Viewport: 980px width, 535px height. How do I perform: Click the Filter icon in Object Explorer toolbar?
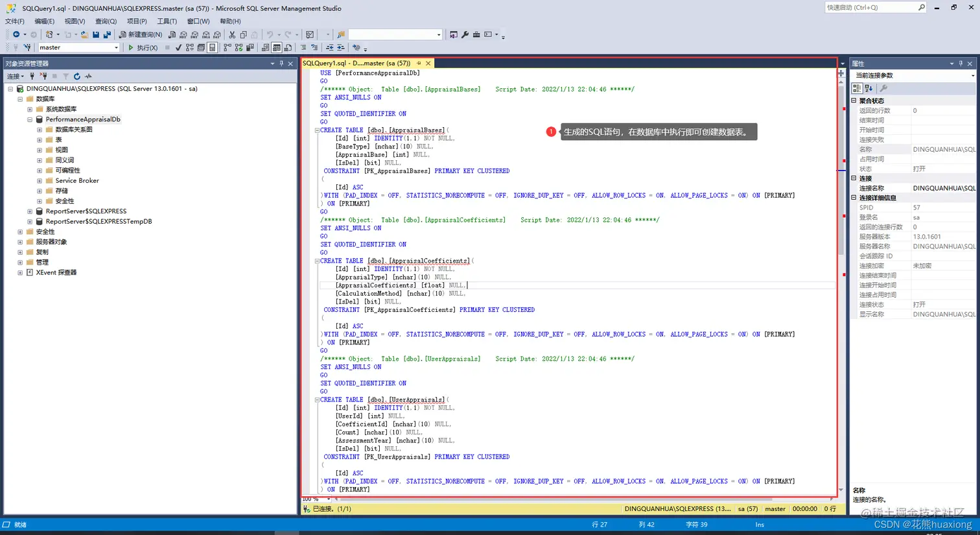pos(65,76)
